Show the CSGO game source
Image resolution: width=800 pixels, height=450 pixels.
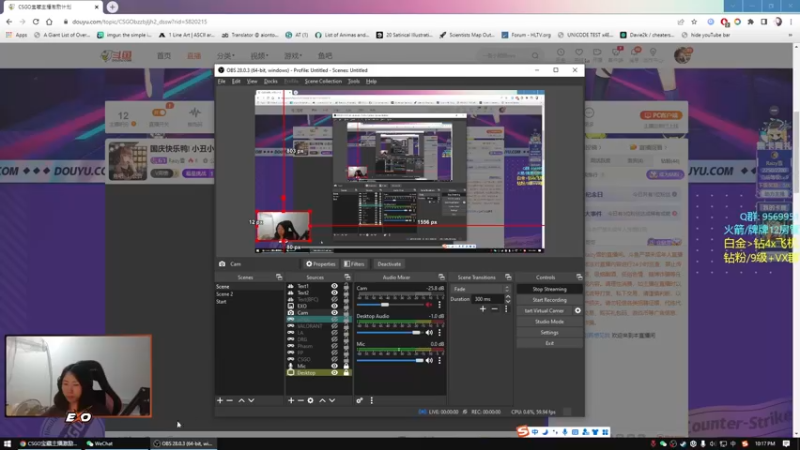[334, 359]
